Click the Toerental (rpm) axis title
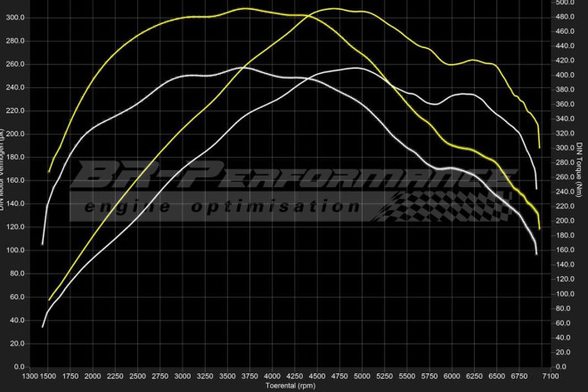The width and height of the screenshot is (588, 392). (291, 387)
